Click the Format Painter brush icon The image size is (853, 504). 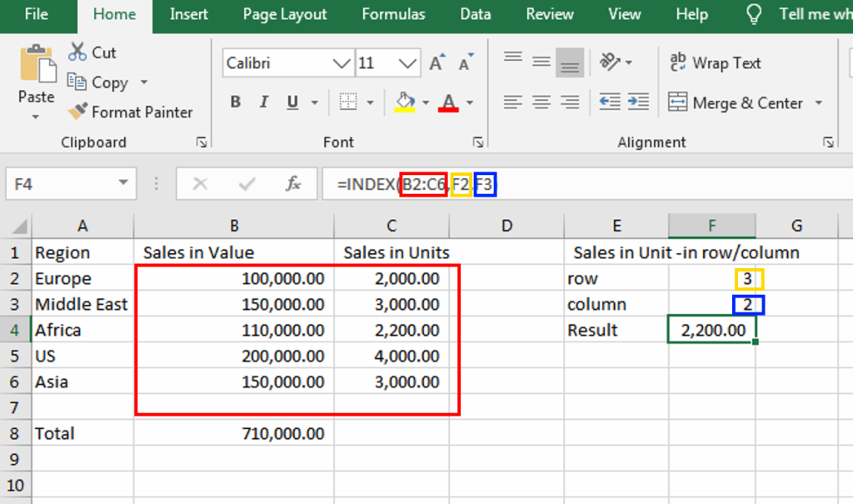click(x=78, y=112)
